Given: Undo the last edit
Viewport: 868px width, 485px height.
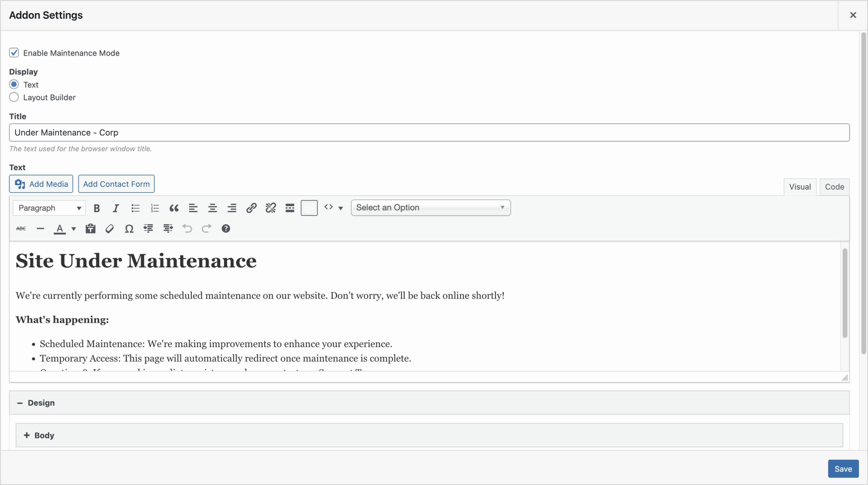Looking at the screenshot, I should coord(187,229).
